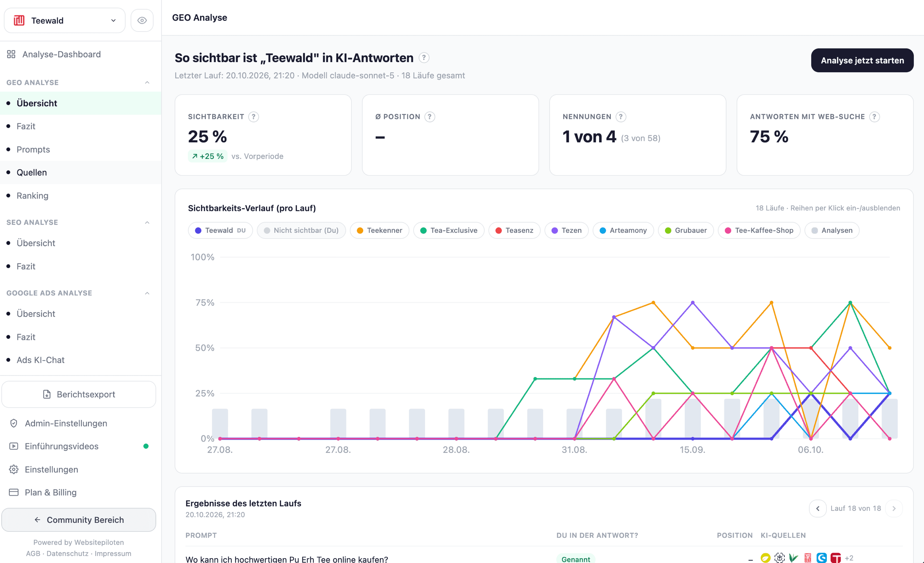
Task: Click the Arteamony blue color dot
Action: coord(602,230)
